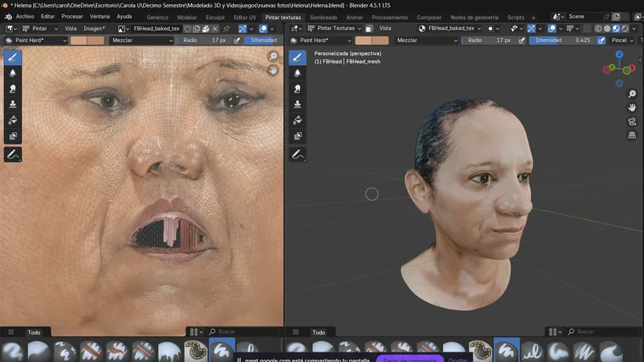Open the Imagen menu in the image editor
644x362 pixels.
(x=94, y=29)
